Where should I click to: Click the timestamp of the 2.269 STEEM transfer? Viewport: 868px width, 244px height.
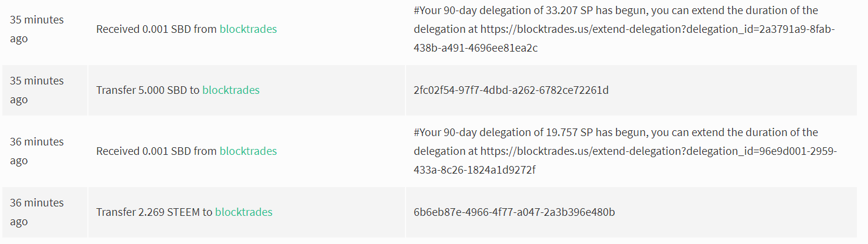[x=36, y=212]
